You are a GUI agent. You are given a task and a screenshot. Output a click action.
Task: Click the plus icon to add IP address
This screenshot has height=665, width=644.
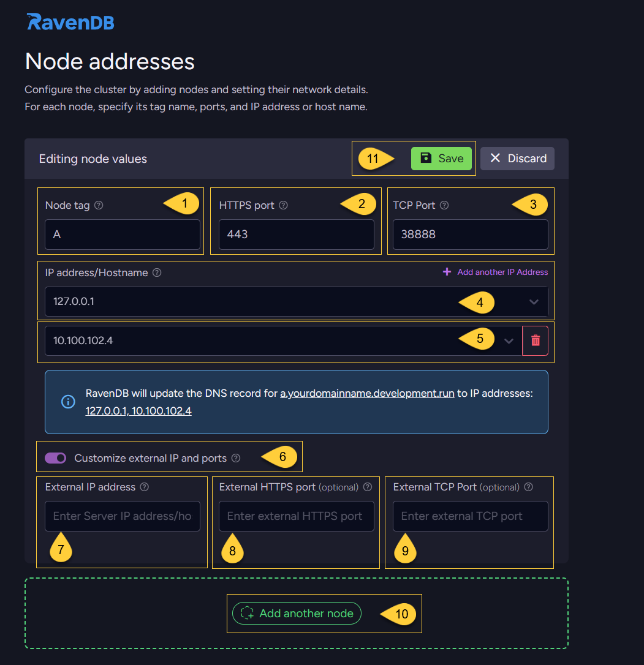(x=446, y=272)
